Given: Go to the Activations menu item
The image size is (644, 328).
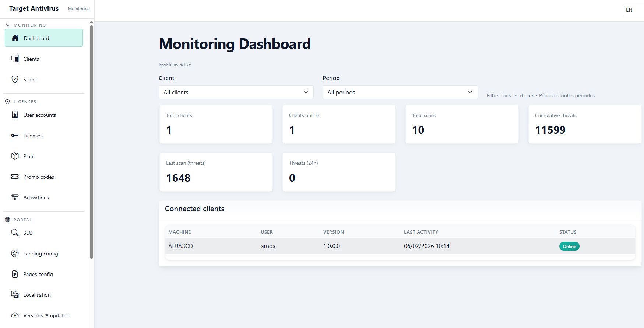Looking at the screenshot, I should click(36, 198).
